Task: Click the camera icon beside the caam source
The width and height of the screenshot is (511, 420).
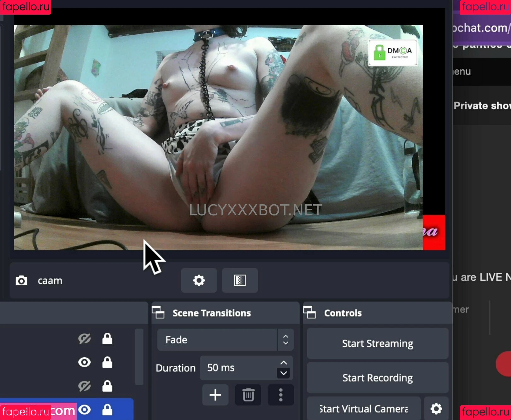Action: [x=21, y=280]
